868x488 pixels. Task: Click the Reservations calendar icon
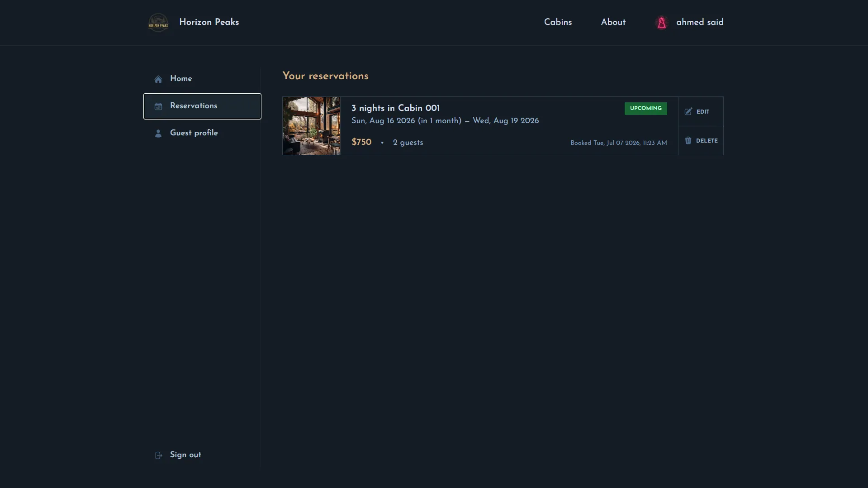158,106
